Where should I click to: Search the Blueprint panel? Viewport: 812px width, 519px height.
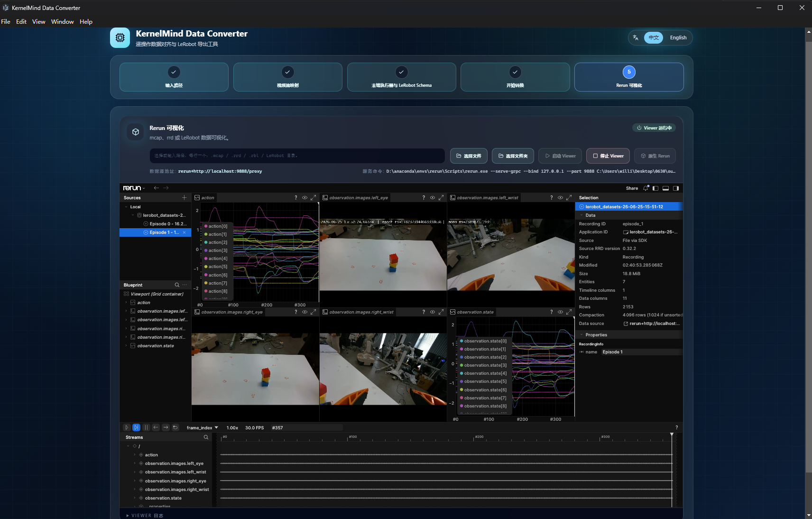177,285
